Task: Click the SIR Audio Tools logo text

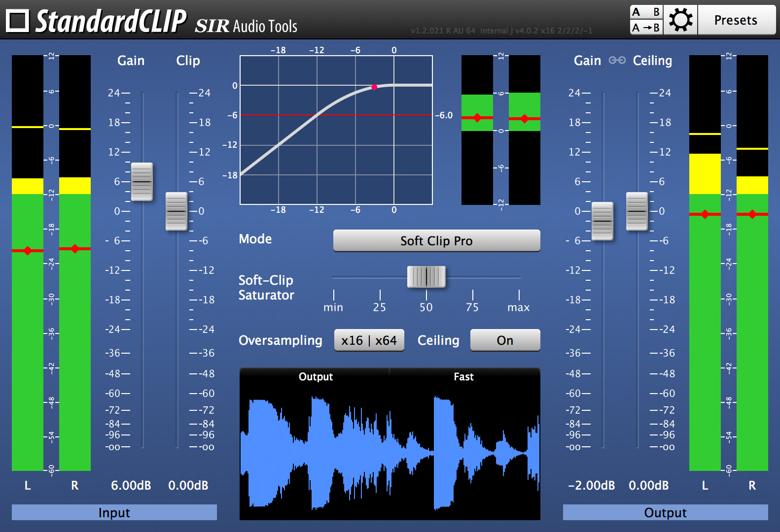Action: (x=246, y=26)
